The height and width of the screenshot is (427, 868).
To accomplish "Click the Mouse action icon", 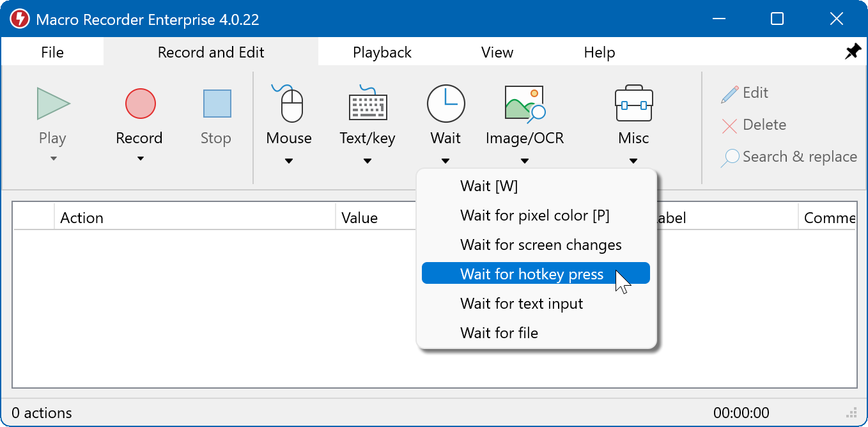I will click(290, 104).
